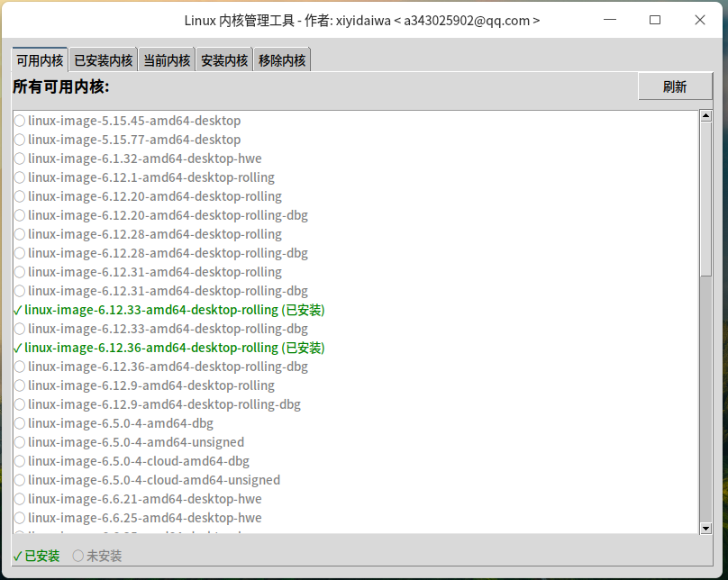The height and width of the screenshot is (580, 728).
Task: Select radio for linux-image-6.5.0-4-amd64-dbg
Action: pos(20,423)
